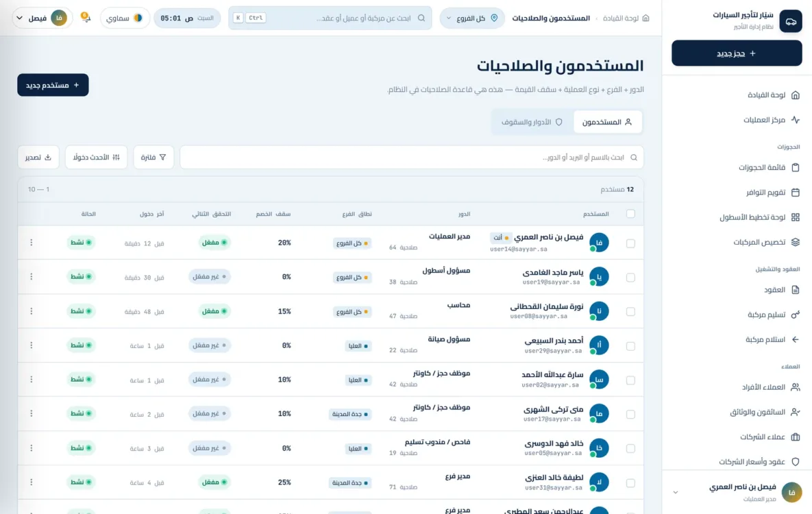
Task: Check the row for لطيفة خالد العنزي
Action: tap(630, 482)
